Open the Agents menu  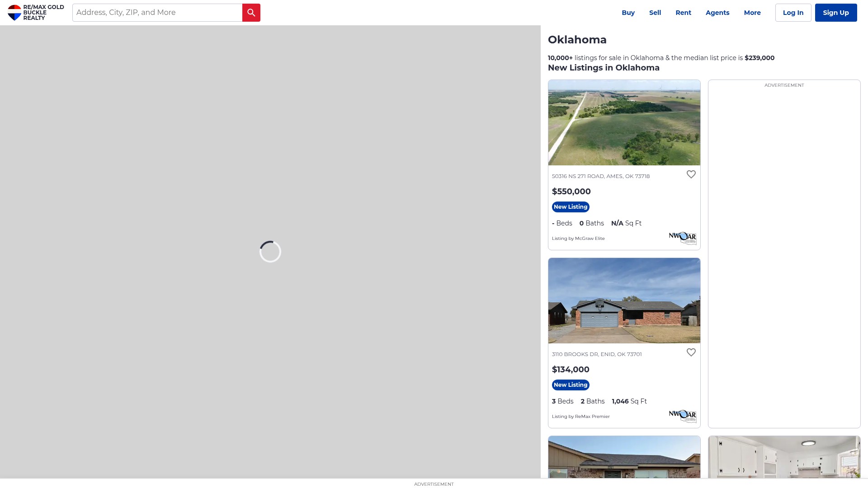point(717,13)
